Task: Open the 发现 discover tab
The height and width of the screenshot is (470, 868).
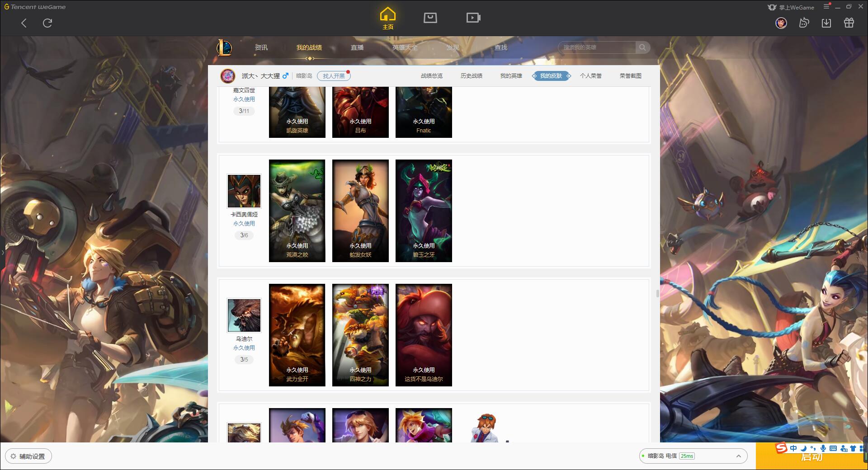Action: pyautogui.click(x=453, y=47)
